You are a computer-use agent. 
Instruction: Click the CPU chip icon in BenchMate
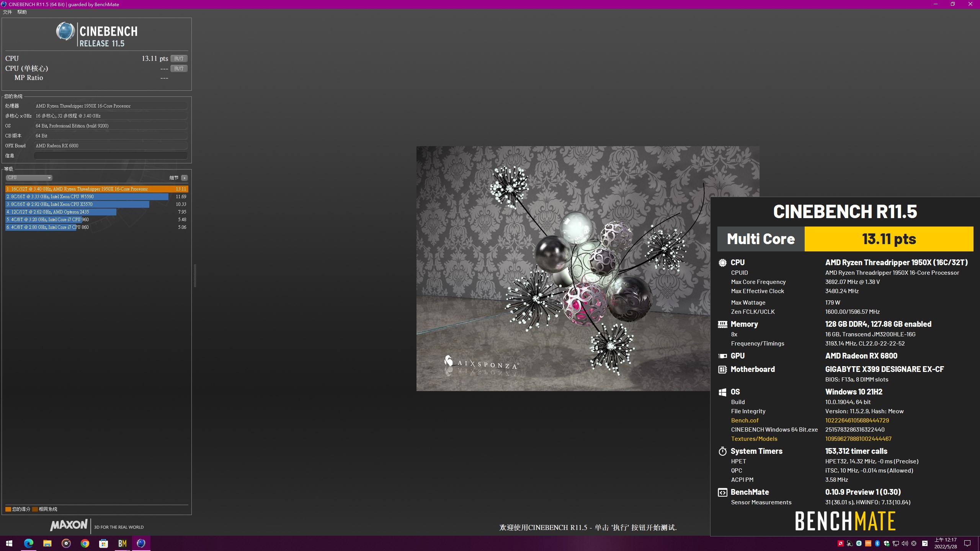722,263
